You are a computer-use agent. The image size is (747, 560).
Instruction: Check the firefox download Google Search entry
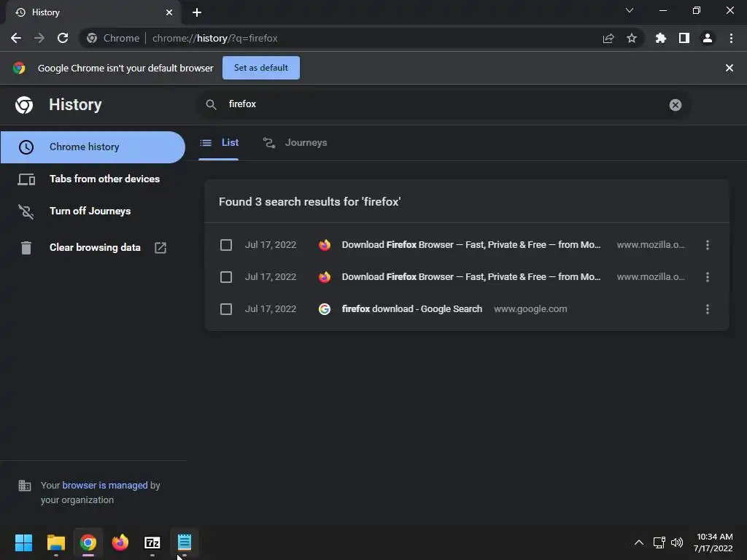click(x=226, y=309)
